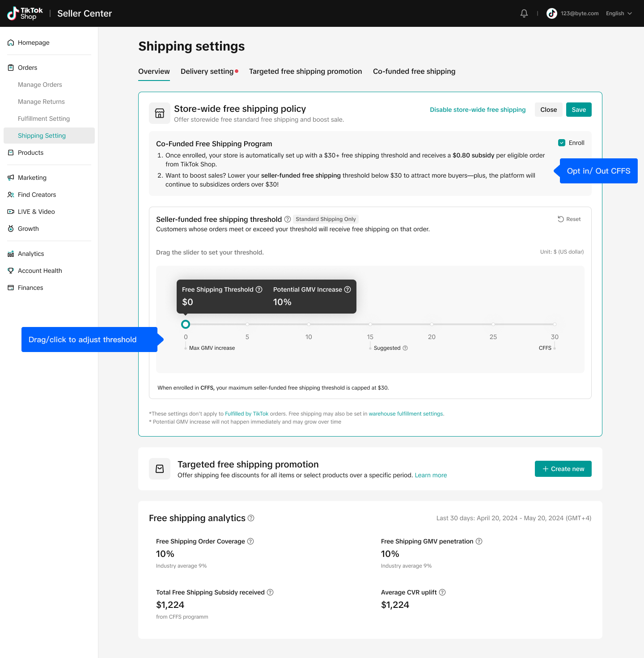
Task: Click help icon next to Suggested label
Action: click(405, 348)
